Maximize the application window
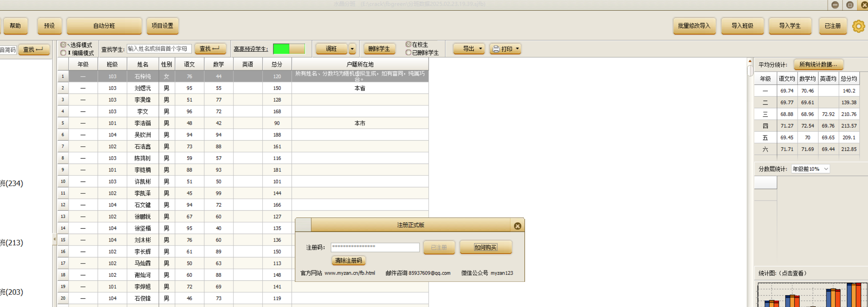 [x=850, y=5]
